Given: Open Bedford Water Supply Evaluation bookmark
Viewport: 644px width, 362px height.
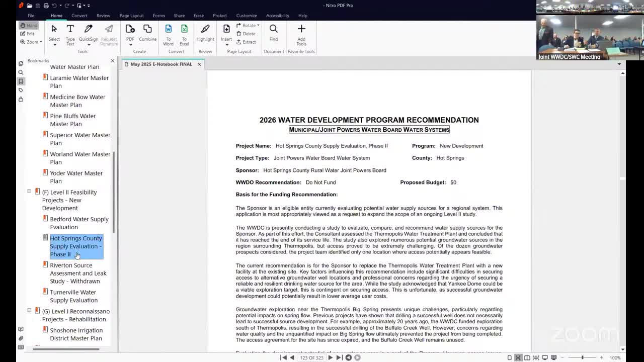Looking at the screenshot, I should point(79,223).
